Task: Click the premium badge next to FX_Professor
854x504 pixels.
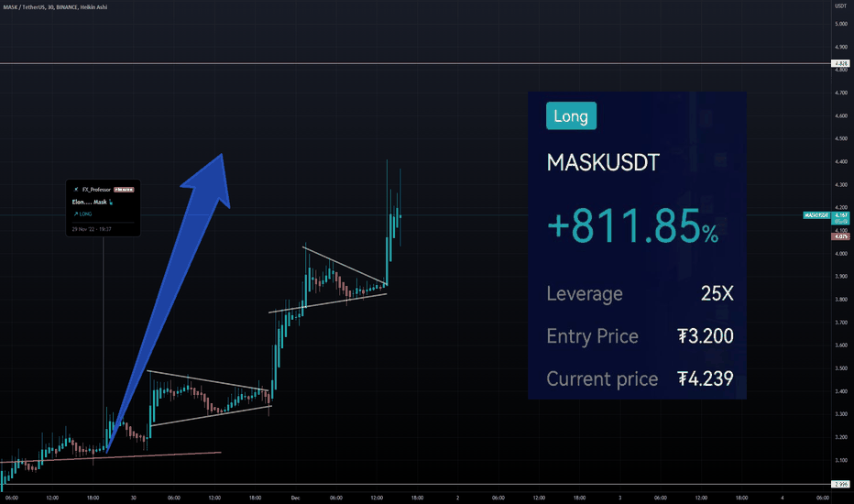Action: click(x=125, y=190)
